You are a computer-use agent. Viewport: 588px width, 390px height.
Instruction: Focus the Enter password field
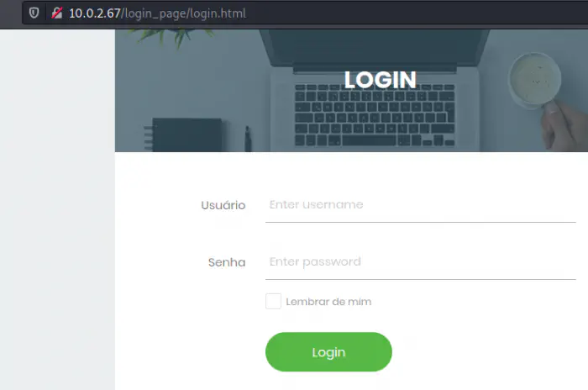pos(420,261)
